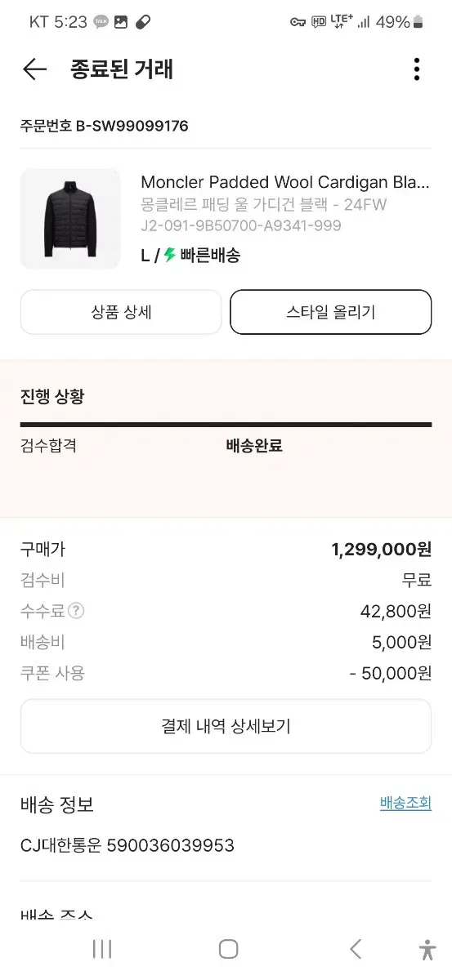This screenshot has height=980, width=452.
Task: Open the 배송조회 tracking link
Action: [405, 803]
